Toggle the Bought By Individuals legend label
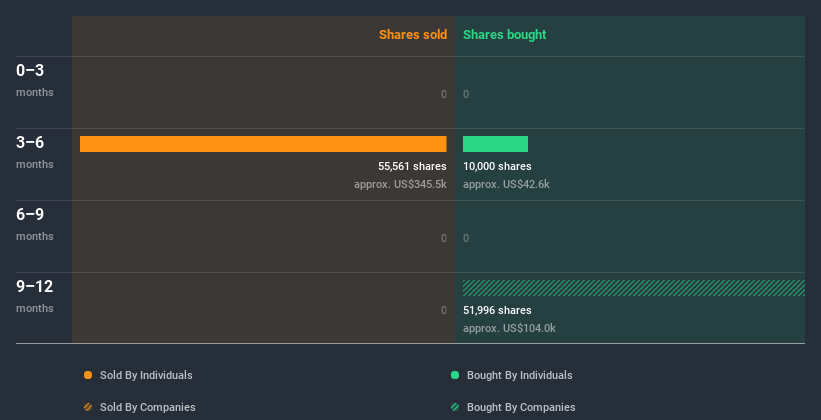This screenshot has width=821, height=420. 519,375
